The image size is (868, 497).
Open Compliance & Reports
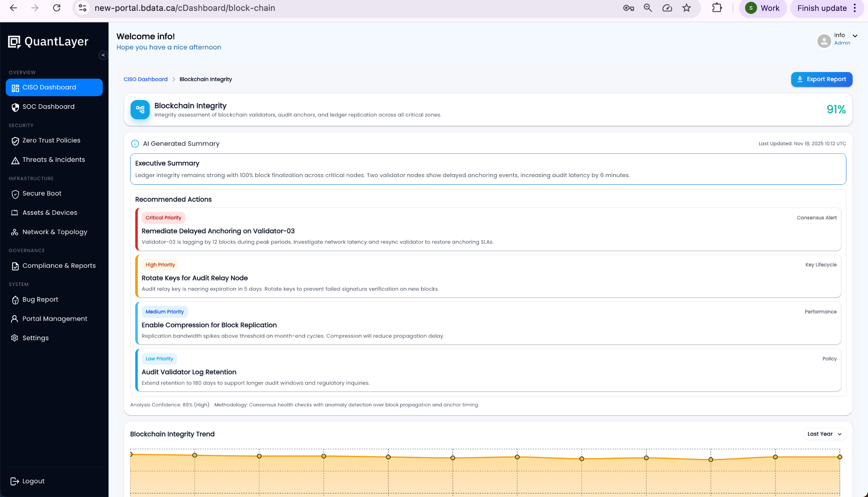(58, 266)
